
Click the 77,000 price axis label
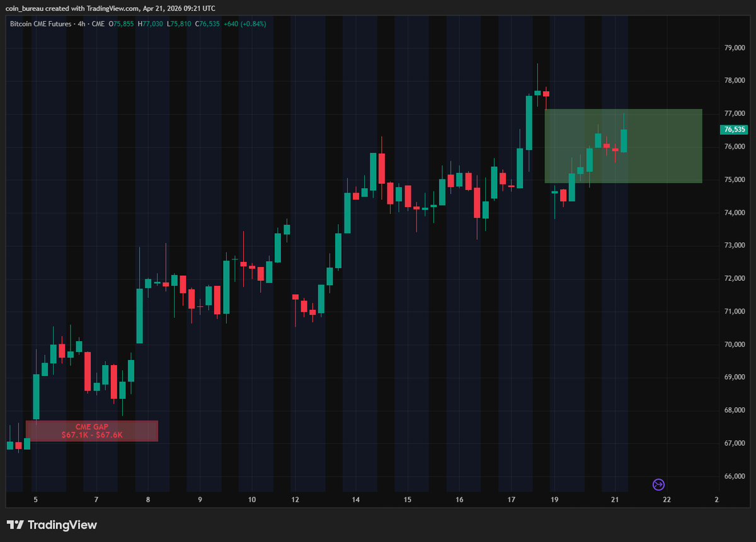coord(735,114)
